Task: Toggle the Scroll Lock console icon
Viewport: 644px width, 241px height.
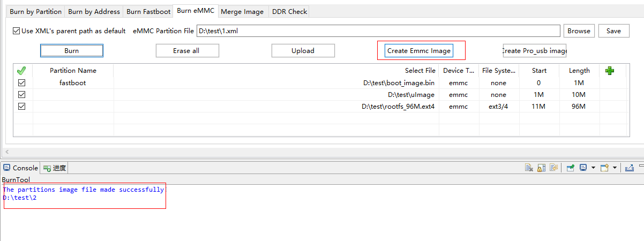Action: [x=542, y=168]
